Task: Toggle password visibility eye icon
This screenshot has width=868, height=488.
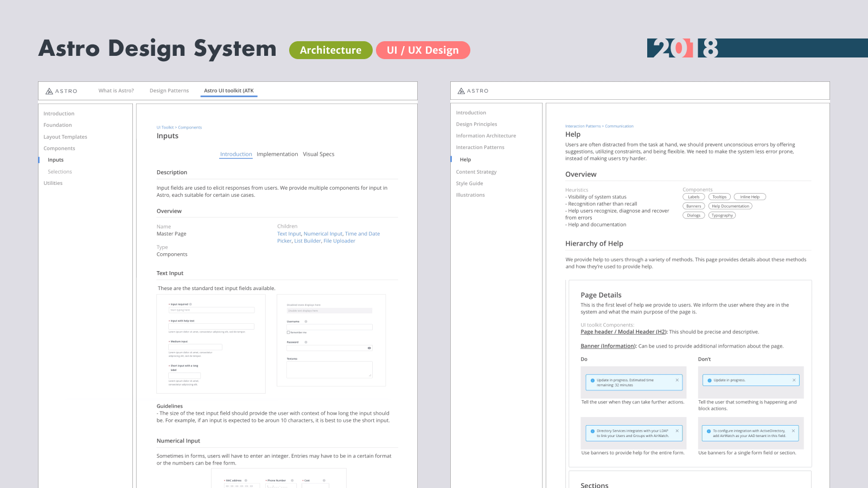Action: (x=369, y=348)
